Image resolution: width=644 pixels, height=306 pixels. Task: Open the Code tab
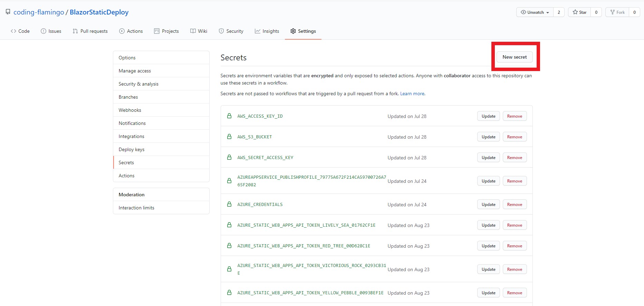click(x=20, y=31)
